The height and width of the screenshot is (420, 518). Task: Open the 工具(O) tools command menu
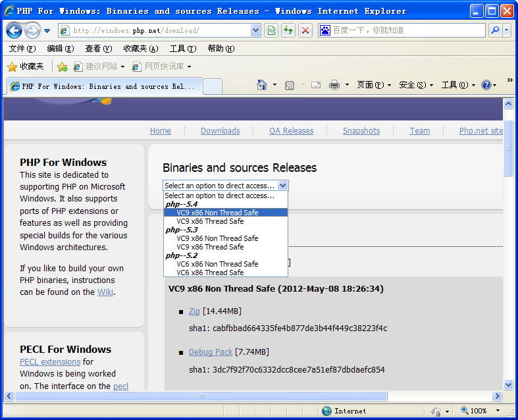tap(459, 86)
